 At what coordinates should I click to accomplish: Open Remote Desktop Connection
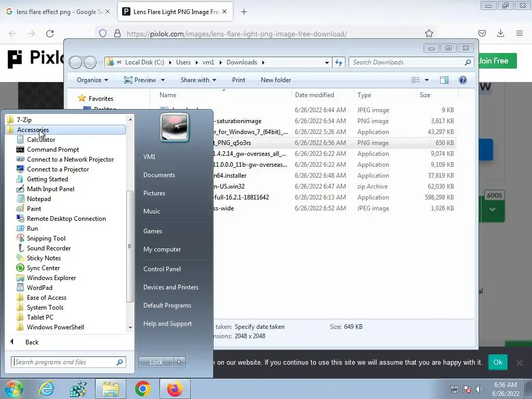tap(66, 219)
